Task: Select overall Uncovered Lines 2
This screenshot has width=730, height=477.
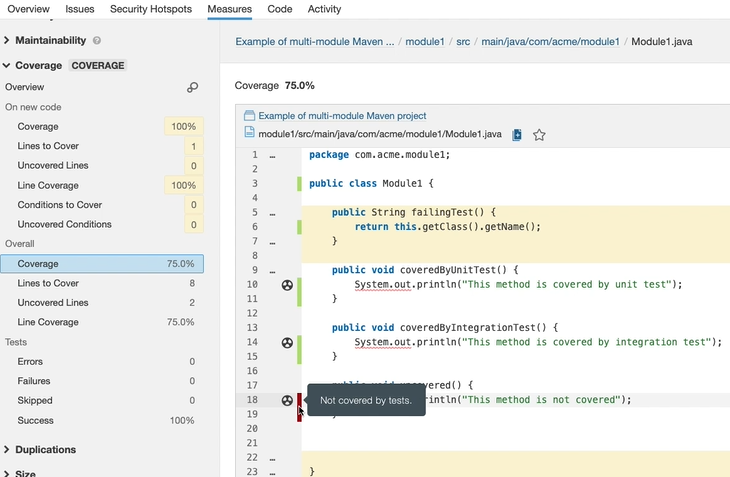Action: 102,302
